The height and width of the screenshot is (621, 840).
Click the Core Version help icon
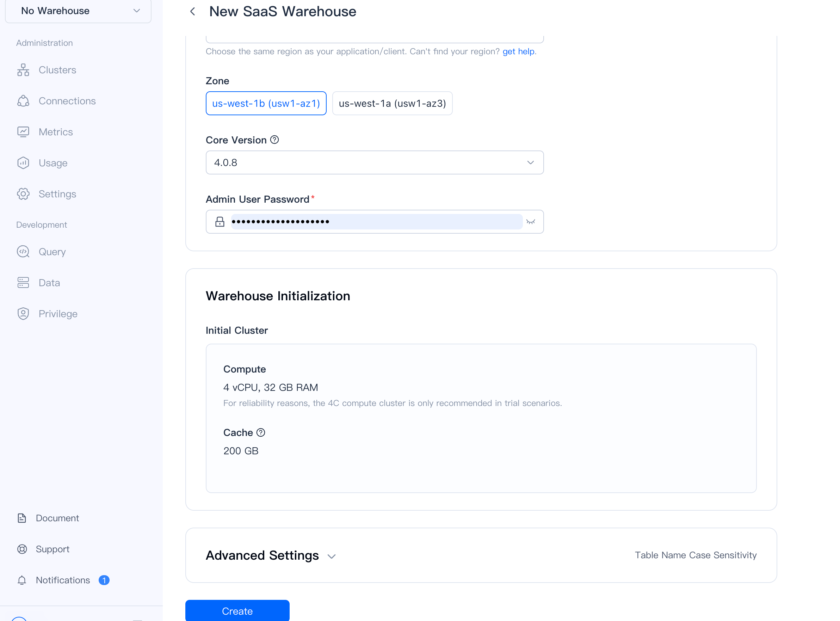(x=274, y=140)
